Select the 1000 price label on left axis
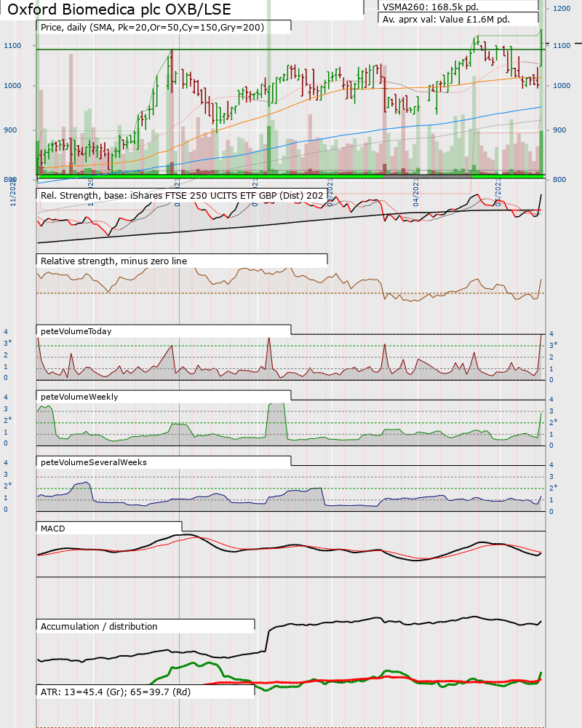The width and height of the screenshot is (582, 728). click(12, 85)
